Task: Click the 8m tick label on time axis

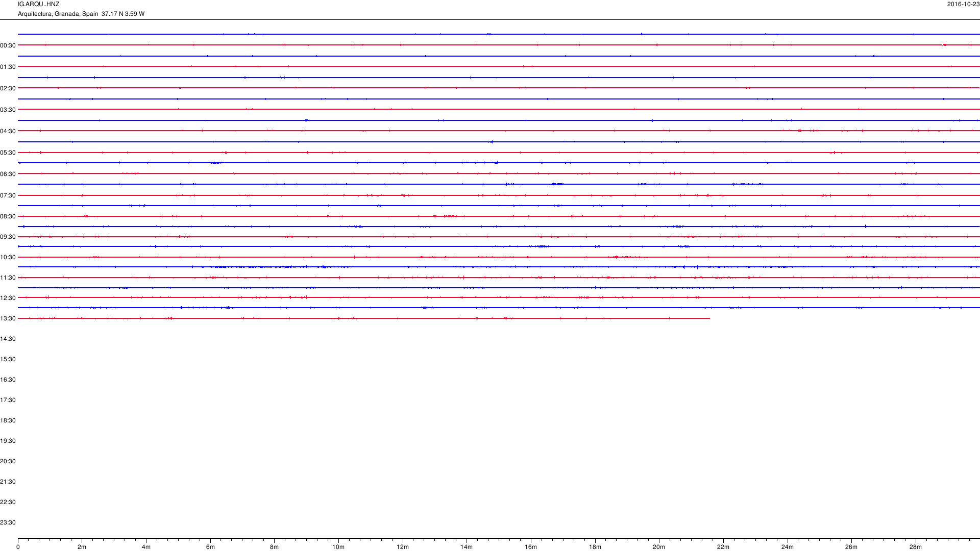Action: (274, 547)
